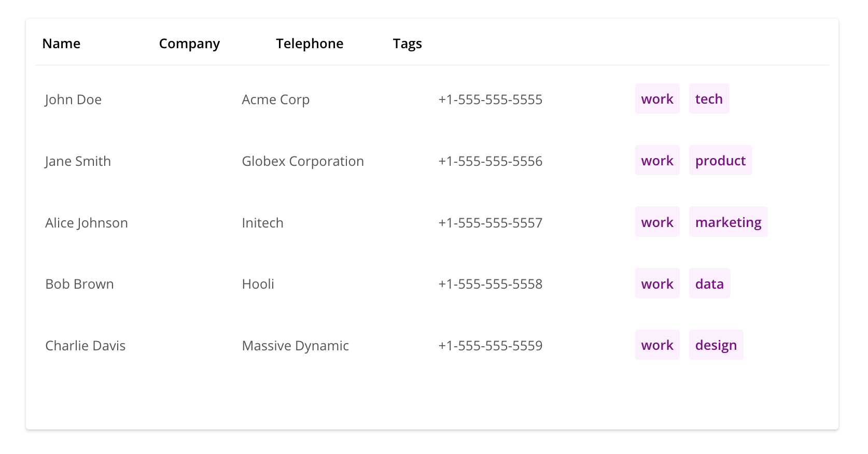The height and width of the screenshot is (454, 868).
Task: Click the tech tag on John Doe
Action: point(709,99)
